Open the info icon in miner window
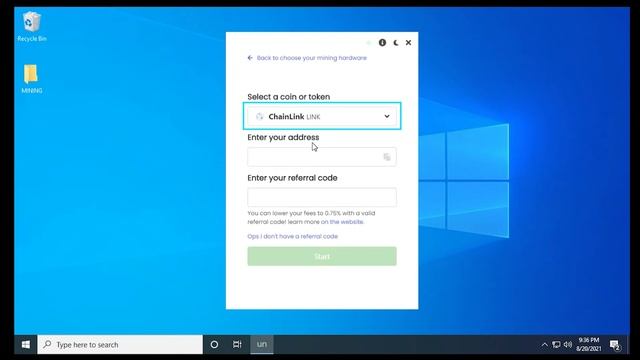Screen dimensions: 640x360 click(x=382, y=42)
